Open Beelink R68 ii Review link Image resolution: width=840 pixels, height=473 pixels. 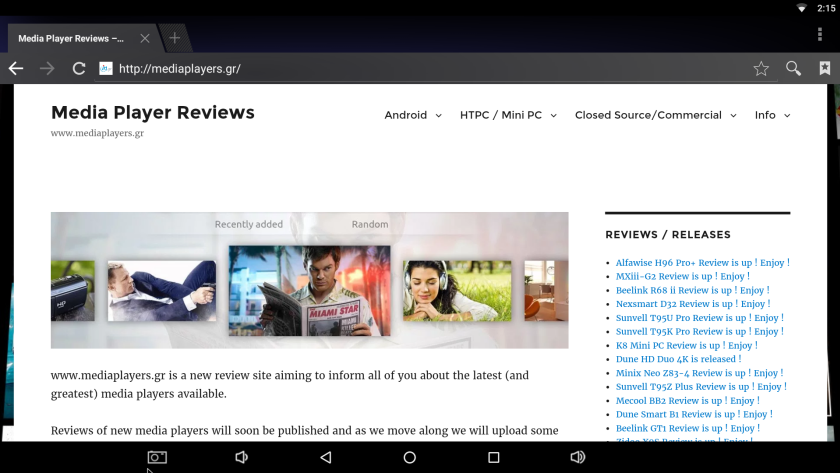click(692, 290)
